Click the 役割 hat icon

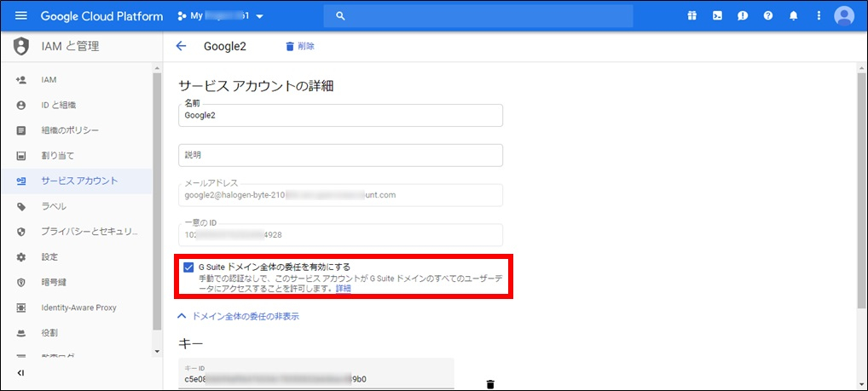pos(21,333)
